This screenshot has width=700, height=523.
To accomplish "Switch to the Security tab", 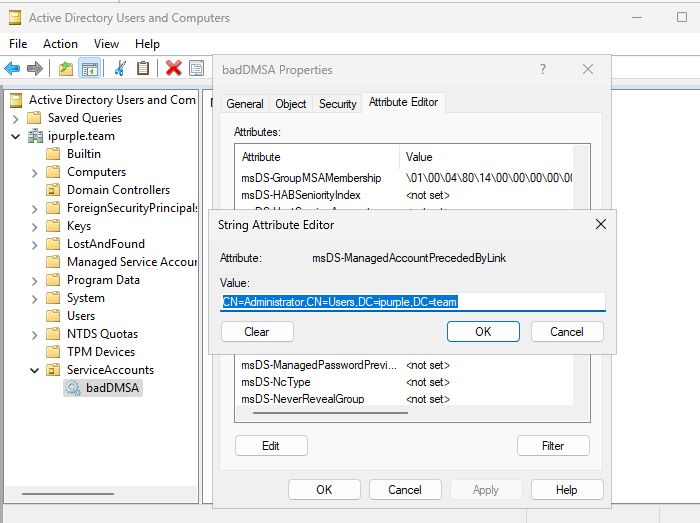I will (337, 104).
